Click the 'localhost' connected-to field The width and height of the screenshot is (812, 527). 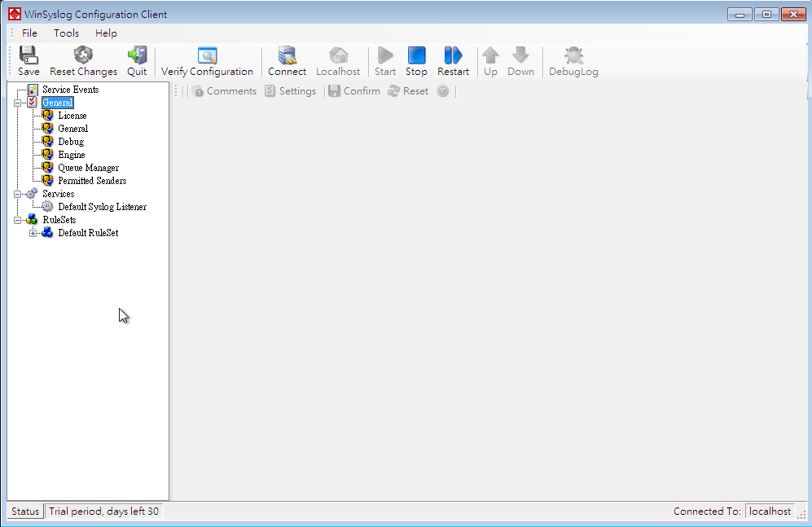770,512
